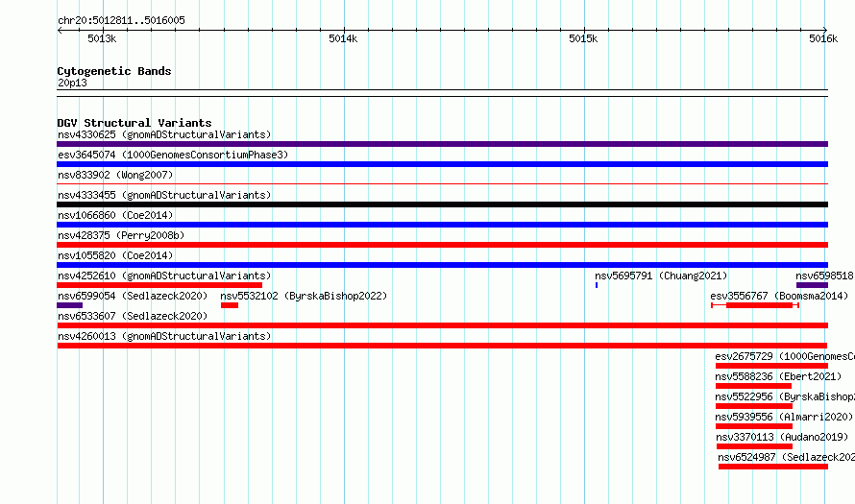
Task: Click the red nsv3370113 variant bar
Action: point(754,446)
